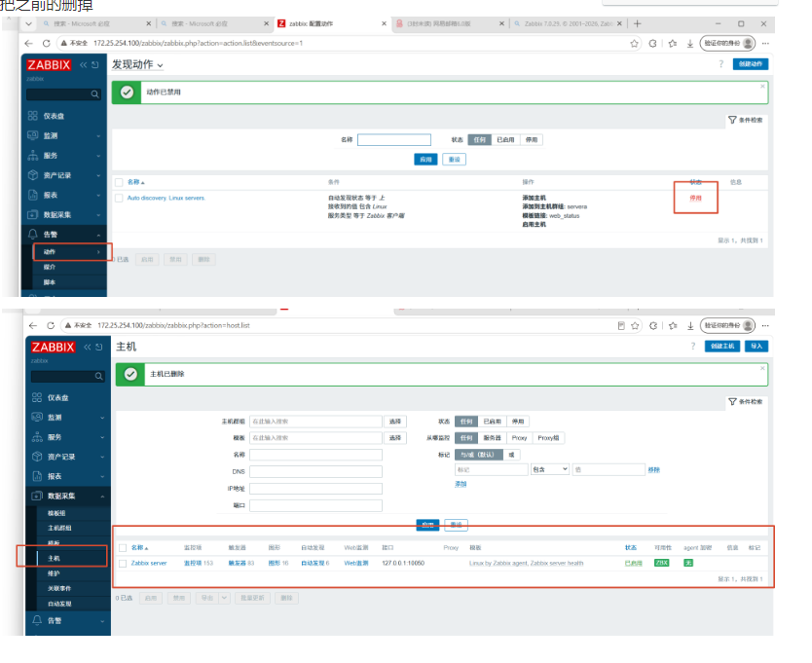
Task: Click the 触发器 83 link
Action: (241, 563)
